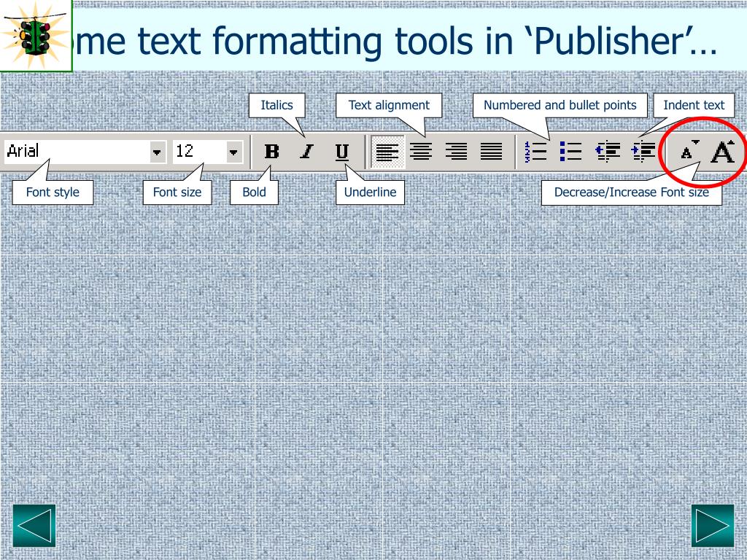Decrease text indent icon
Image resolution: width=747 pixels, height=560 pixels.
pyautogui.click(x=608, y=152)
